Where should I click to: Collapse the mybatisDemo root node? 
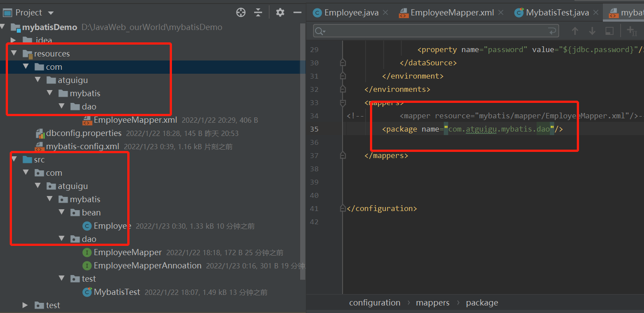pyautogui.click(x=3, y=27)
